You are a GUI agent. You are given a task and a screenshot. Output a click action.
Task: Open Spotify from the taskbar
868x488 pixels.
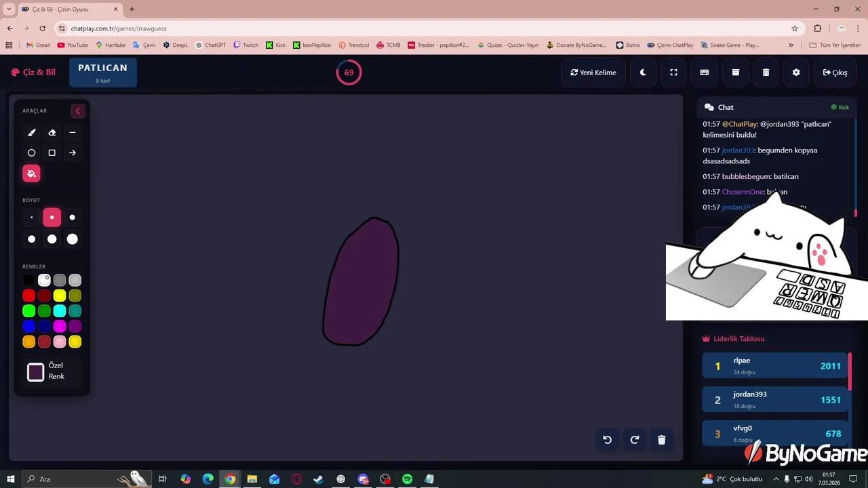pyautogui.click(x=407, y=479)
